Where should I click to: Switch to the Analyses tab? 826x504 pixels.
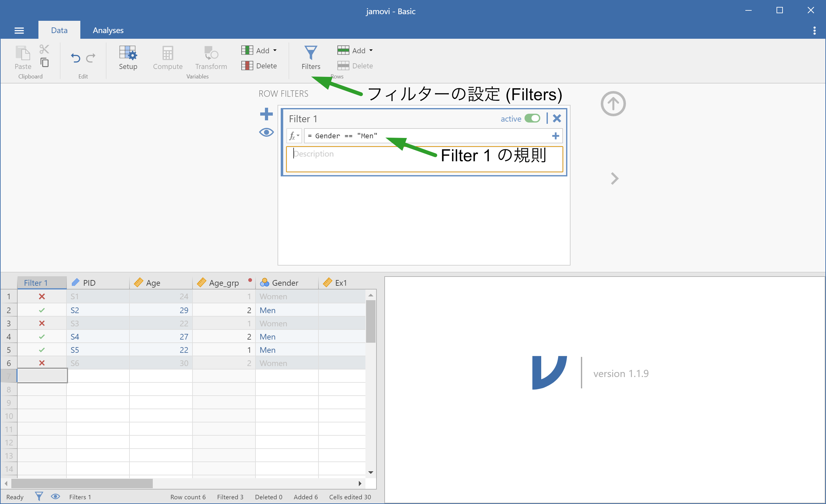point(108,30)
